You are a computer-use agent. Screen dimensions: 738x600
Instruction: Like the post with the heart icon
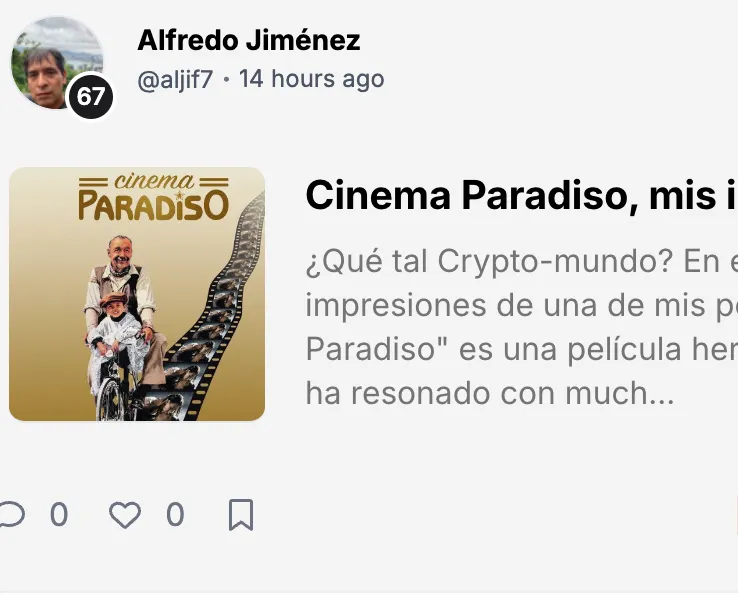coord(125,515)
